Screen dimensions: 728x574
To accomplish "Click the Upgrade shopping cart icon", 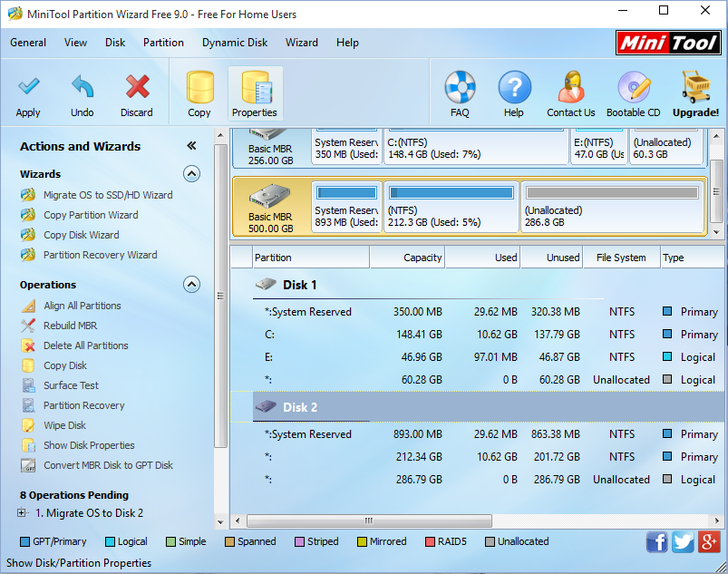I will (x=696, y=87).
